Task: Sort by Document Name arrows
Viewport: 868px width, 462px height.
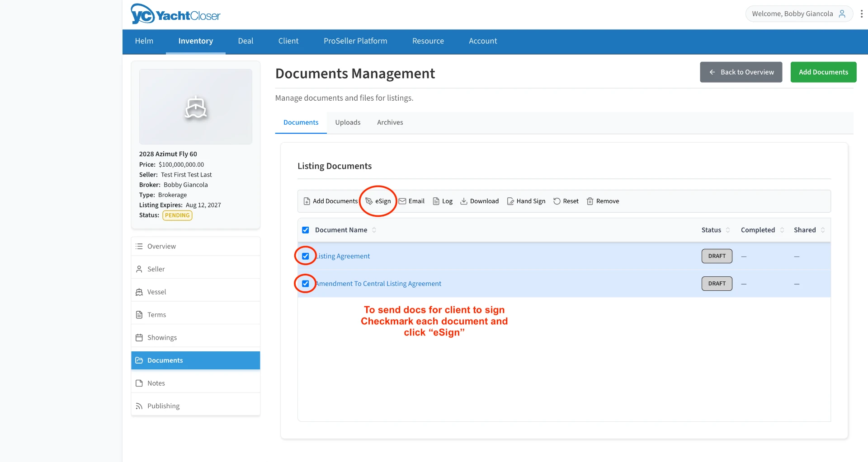Action: (374, 230)
